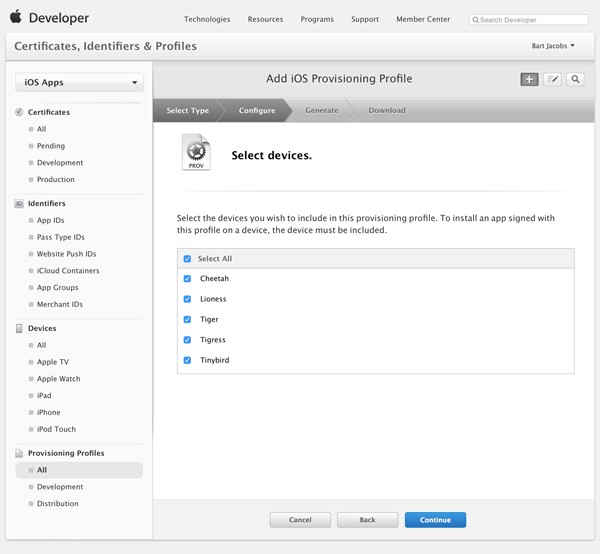Toggle the Select All checkbox
Screen dimensions: 600x554
click(187, 259)
